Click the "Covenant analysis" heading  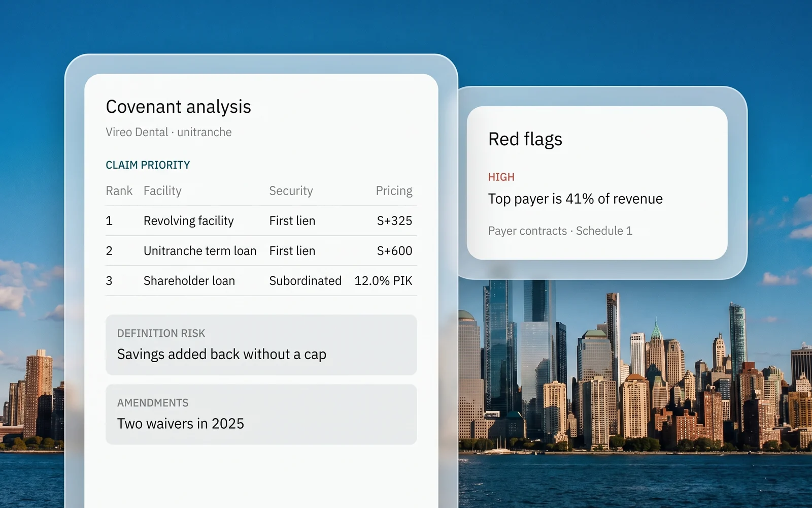[178, 107]
